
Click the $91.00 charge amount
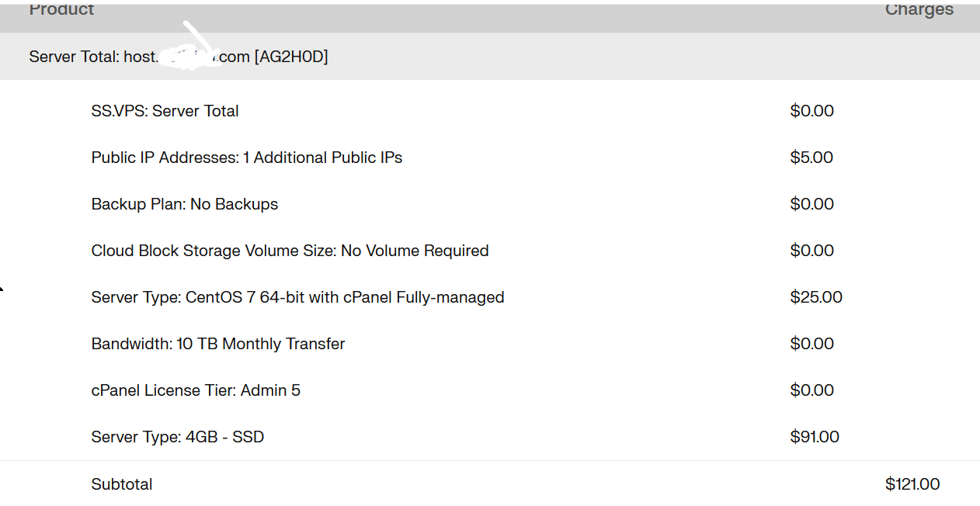pos(814,437)
